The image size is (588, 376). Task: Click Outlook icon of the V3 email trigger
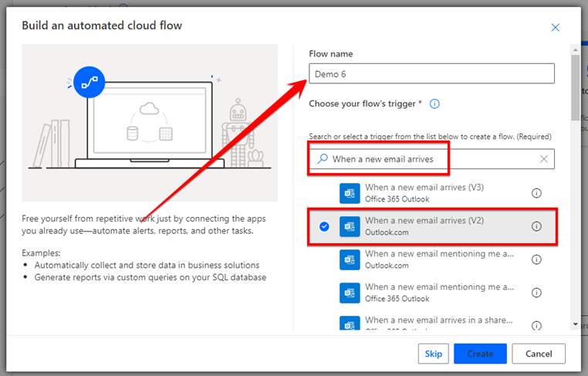[x=350, y=193]
